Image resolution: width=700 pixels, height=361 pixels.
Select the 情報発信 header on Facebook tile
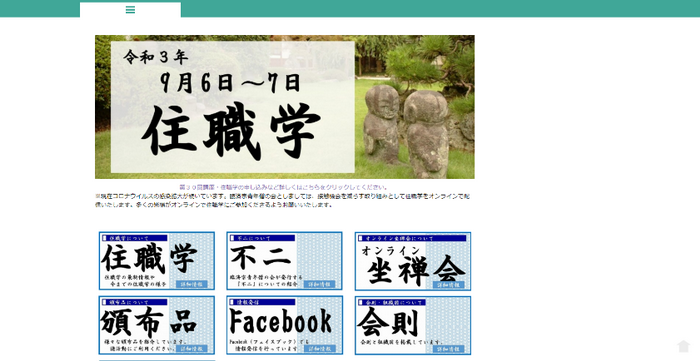[262, 302]
